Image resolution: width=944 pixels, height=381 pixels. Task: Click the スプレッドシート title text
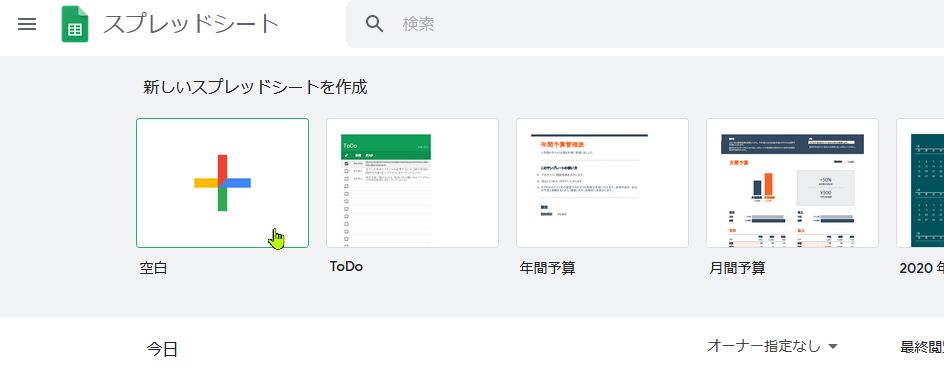pos(191,24)
